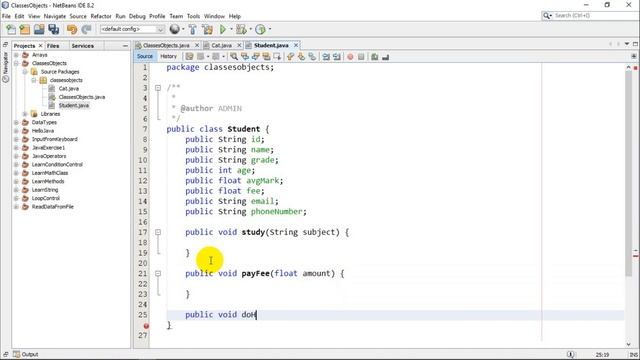Viewport: 640px width, 360px height.
Task: Expand the LoopControl project node
Action: pyautogui.click(x=16, y=198)
